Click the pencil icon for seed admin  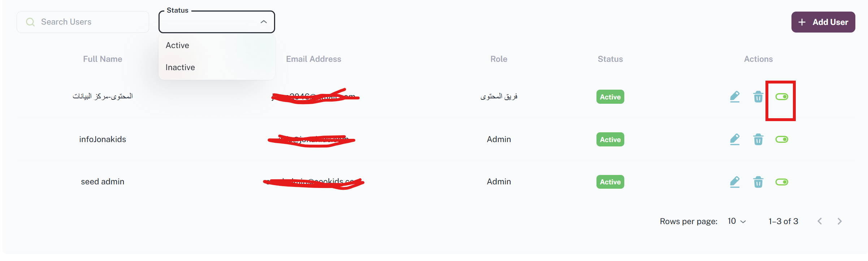[735, 182]
